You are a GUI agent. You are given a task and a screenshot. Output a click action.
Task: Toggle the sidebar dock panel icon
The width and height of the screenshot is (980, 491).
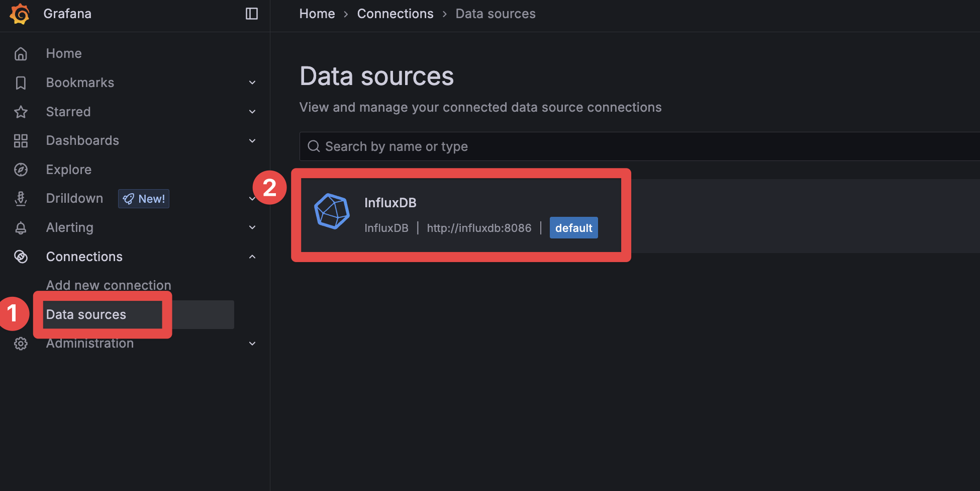[x=252, y=14]
